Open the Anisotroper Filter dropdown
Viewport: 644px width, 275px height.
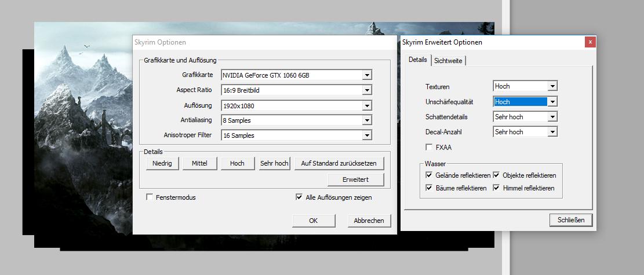(366, 135)
